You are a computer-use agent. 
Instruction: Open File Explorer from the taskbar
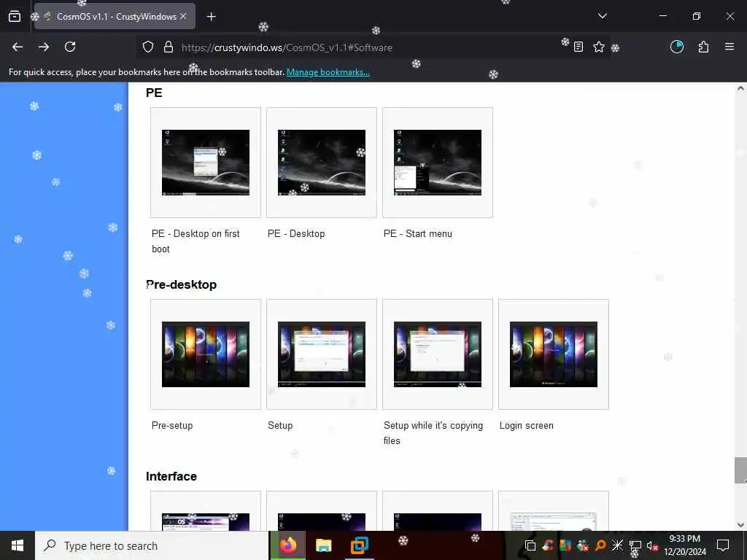[x=323, y=545]
